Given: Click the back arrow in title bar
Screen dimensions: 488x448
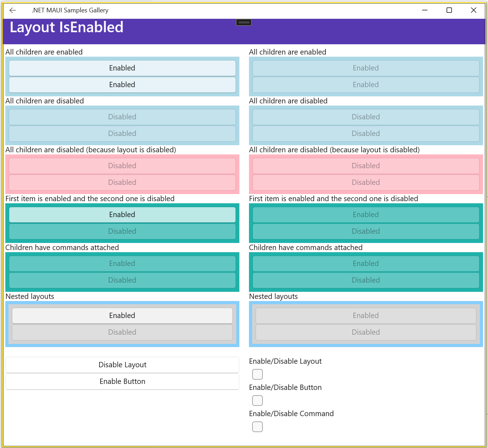Looking at the screenshot, I should coord(13,10).
